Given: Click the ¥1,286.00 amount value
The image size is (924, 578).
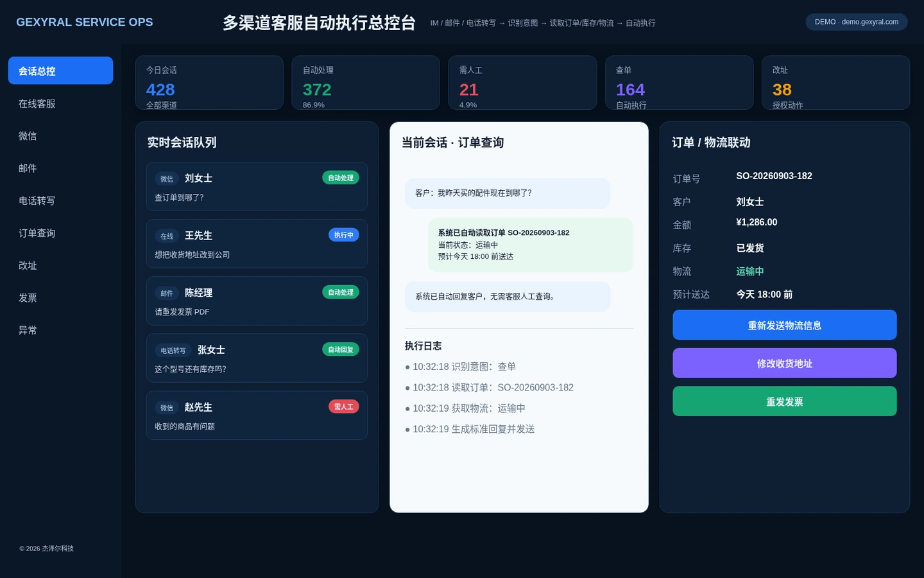Looking at the screenshot, I should pos(757,222).
